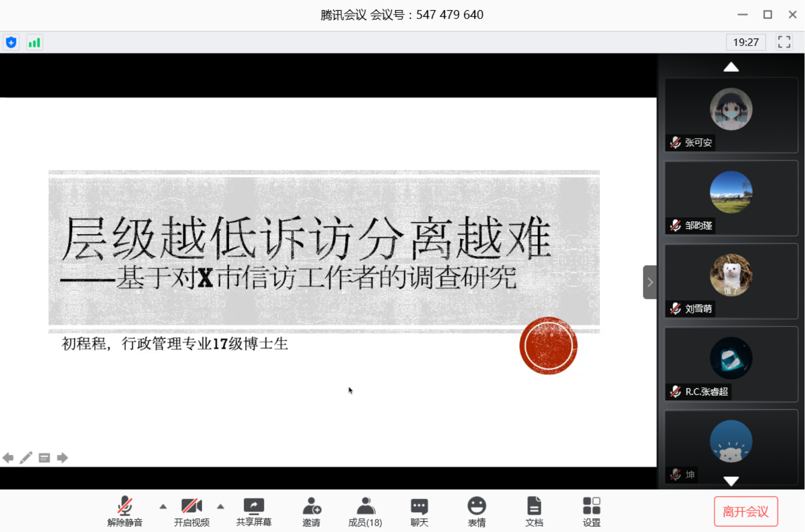The image size is (805, 532).
Task: Turn on camera via 开启视频
Action: pyautogui.click(x=192, y=512)
